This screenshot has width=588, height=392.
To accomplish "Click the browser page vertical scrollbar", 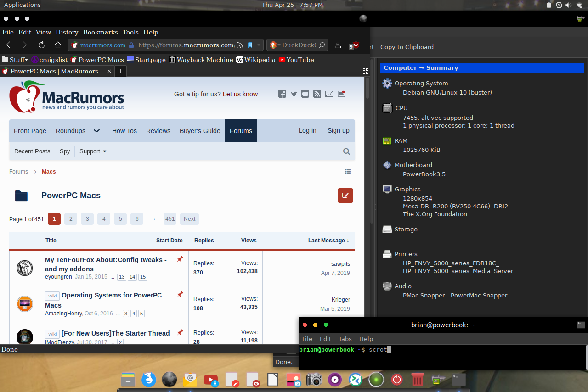I will pos(367,87).
